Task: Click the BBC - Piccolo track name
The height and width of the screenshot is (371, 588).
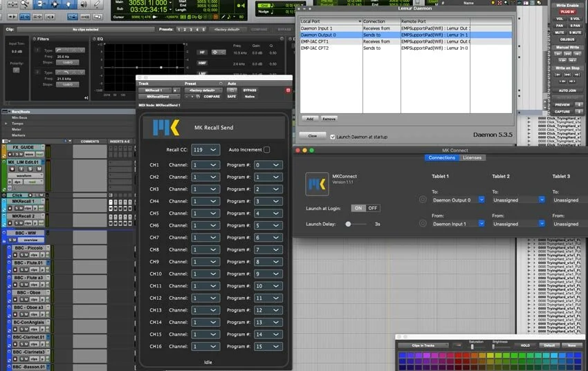Action: [28, 248]
